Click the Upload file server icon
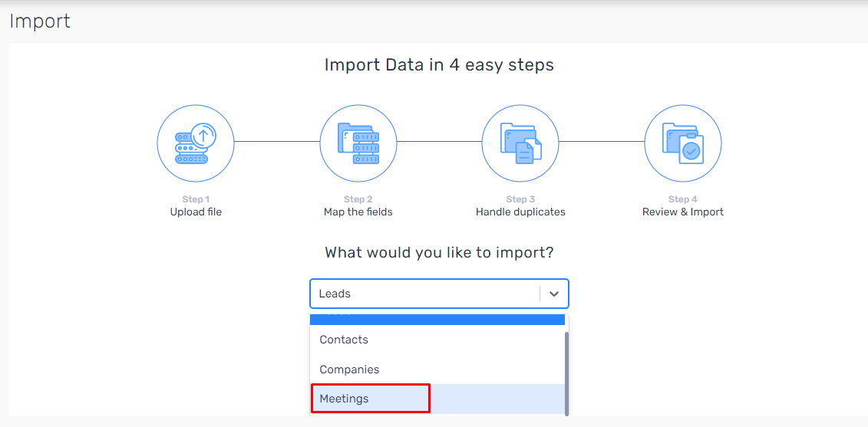 [196, 142]
